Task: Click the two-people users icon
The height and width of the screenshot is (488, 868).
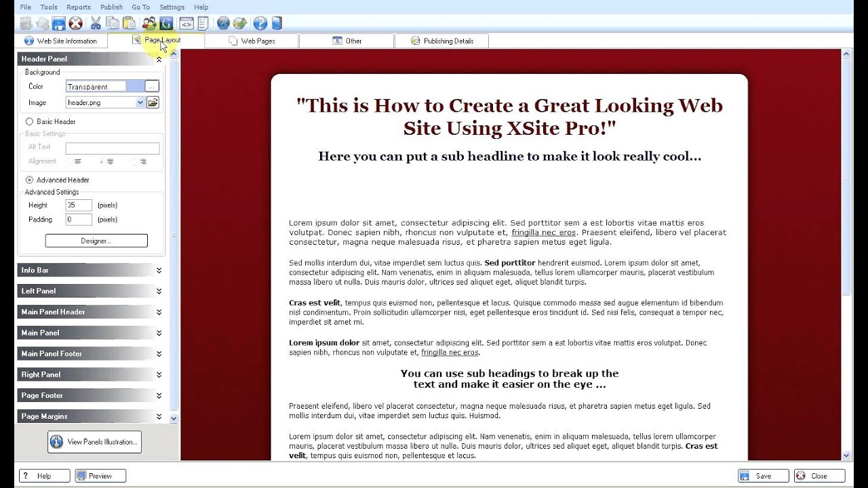Action: click(149, 23)
